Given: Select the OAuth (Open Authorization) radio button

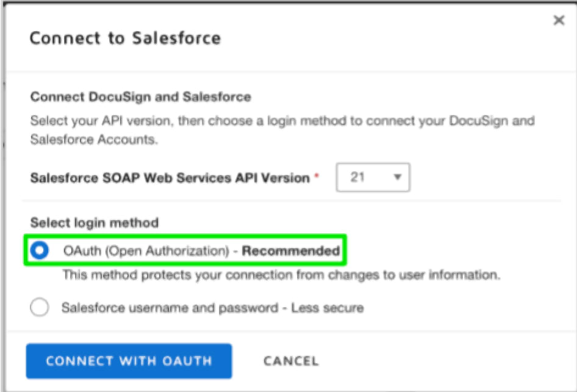Looking at the screenshot, I should [40, 251].
